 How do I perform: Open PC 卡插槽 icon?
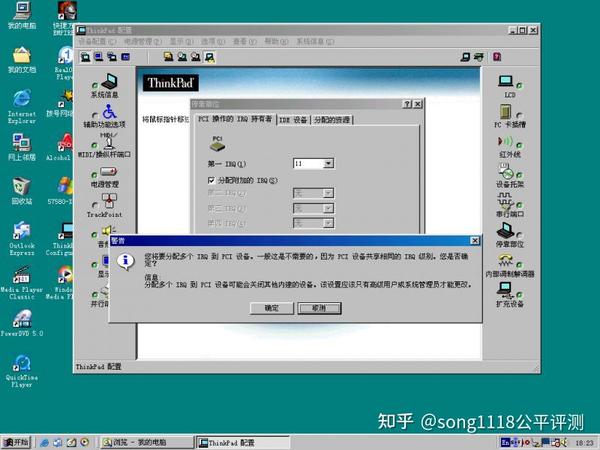click(x=505, y=111)
